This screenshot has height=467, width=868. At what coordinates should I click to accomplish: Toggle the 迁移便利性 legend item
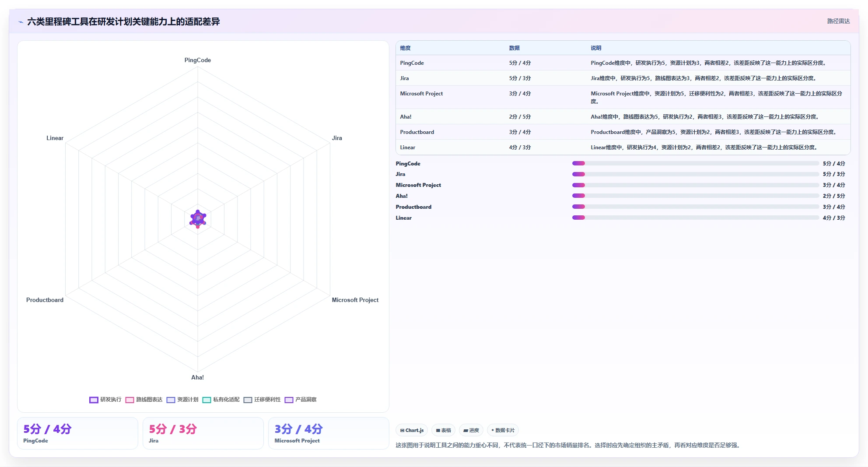pyautogui.click(x=262, y=400)
